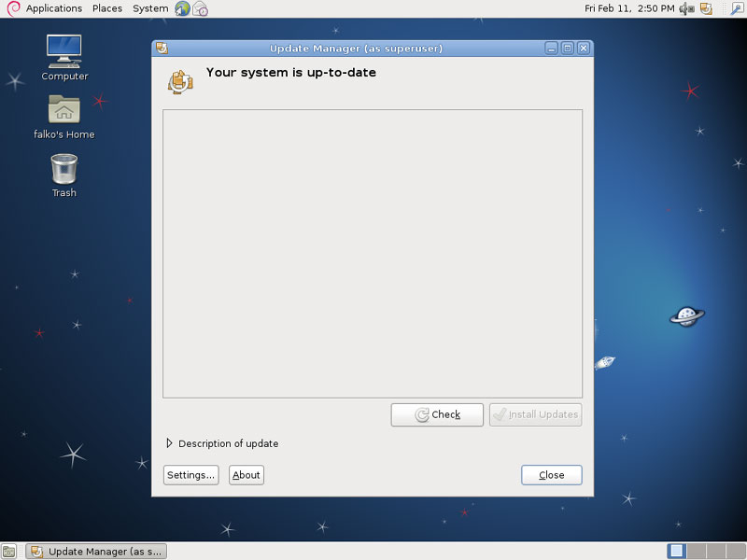
Task: Open the Settings dialog
Action: pyautogui.click(x=190, y=475)
